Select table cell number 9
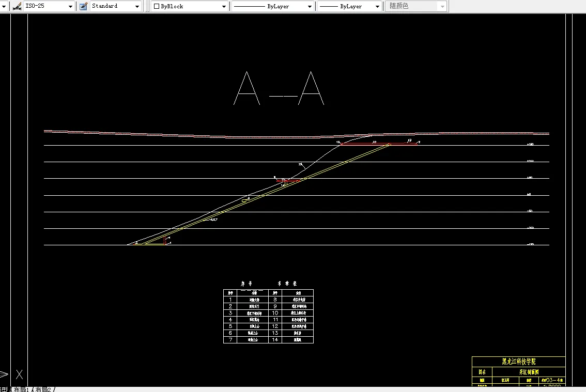The height and width of the screenshot is (392, 586). [275, 306]
